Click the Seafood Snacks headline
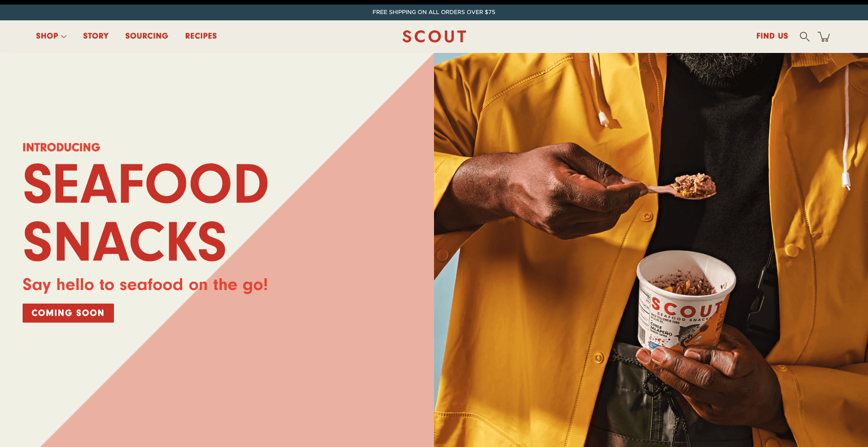Image resolution: width=868 pixels, height=447 pixels. pyautogui.click(x=146, y=212)
